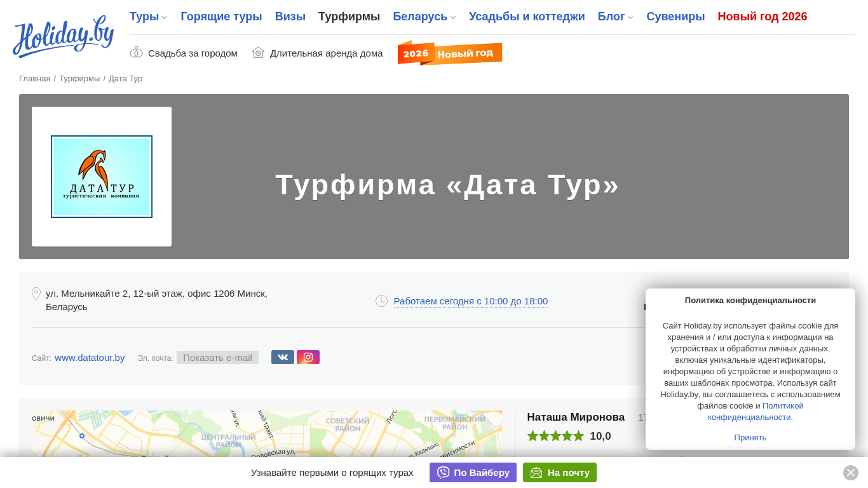Open the www.datatour.by website link
868x488 pixels.
pyautogui.click(x=90, y=357)
